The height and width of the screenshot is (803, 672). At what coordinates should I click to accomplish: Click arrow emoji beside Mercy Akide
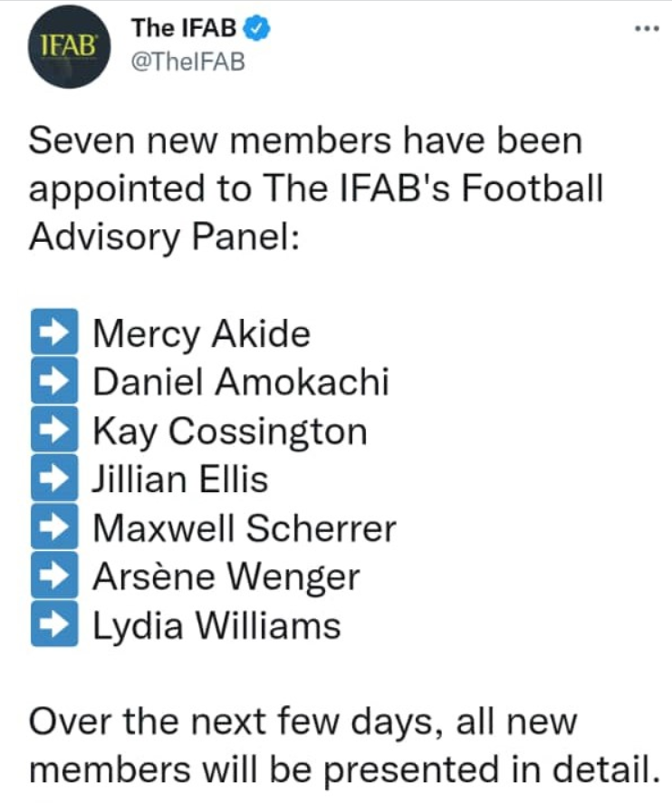pyautogui.click(x=54, y=332)
